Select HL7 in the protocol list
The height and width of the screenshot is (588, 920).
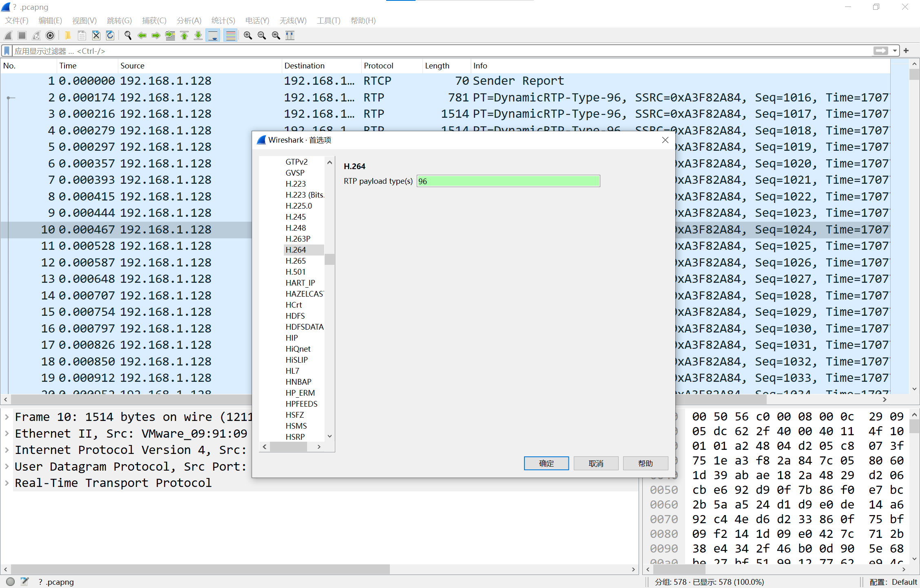point(292,371)
